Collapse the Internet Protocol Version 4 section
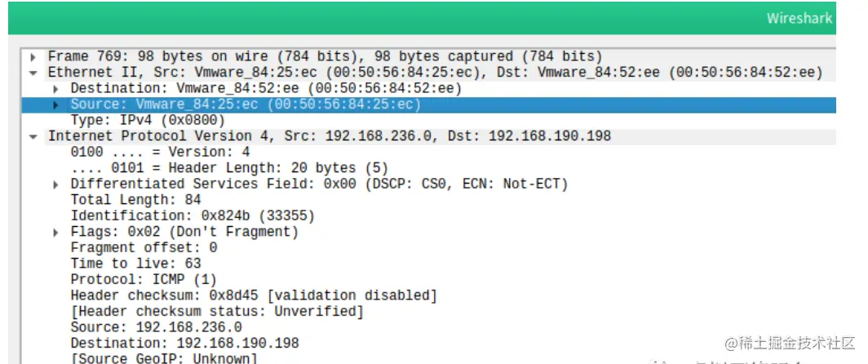This screenshot has width=868, height=364. (33, 136)
